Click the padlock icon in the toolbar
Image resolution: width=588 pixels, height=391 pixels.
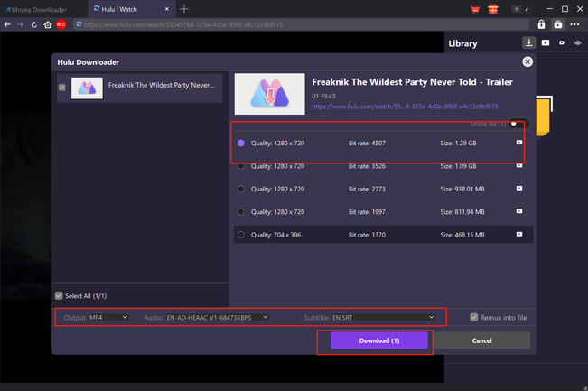point(541,24)
